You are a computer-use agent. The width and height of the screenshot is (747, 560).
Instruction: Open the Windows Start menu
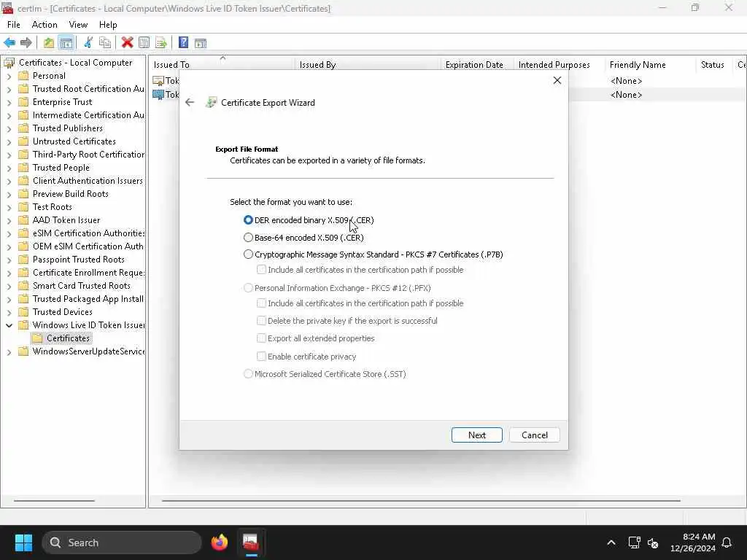coord(23,542)
